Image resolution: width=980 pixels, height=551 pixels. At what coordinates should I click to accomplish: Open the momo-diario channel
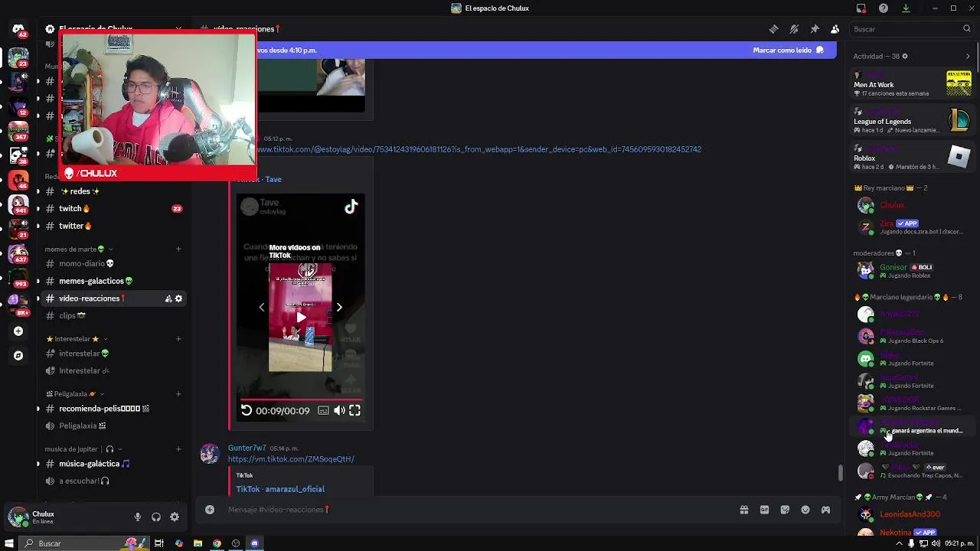tap(113, 263)
